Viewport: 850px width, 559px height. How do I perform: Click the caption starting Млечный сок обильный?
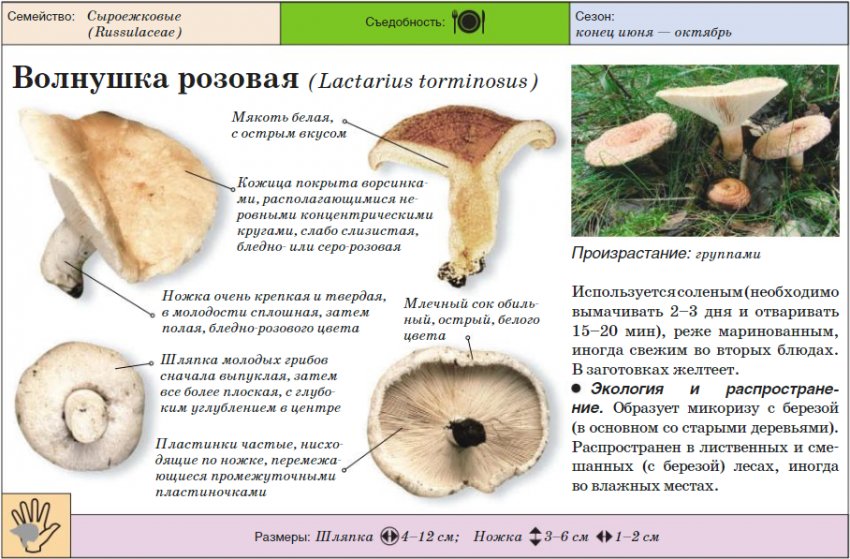pos(472,319)
